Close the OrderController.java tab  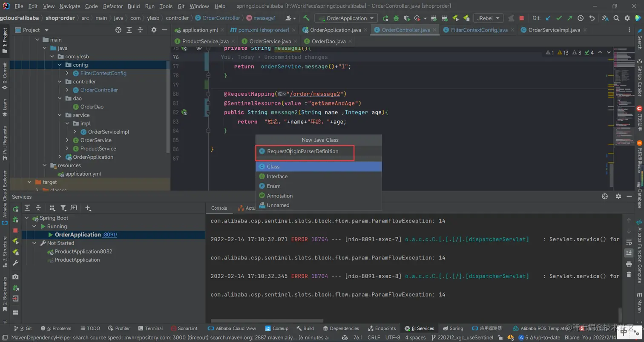tap(434, 30)
